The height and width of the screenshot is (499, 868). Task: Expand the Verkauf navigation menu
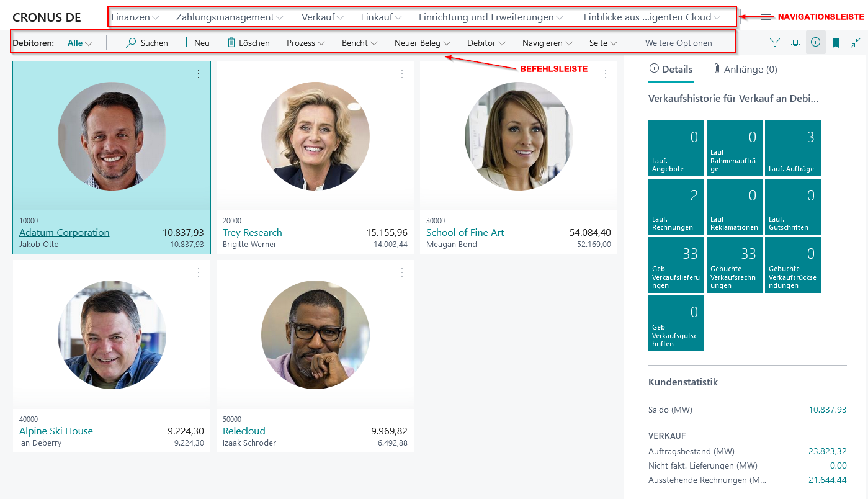point(323,17)
